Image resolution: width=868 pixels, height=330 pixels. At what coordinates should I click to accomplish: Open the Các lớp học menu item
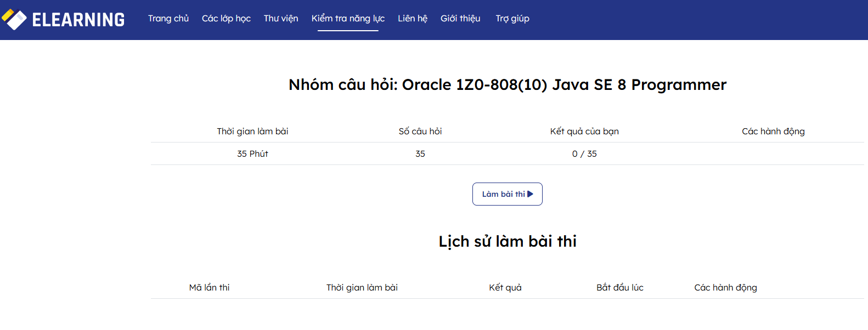[226, 19]
